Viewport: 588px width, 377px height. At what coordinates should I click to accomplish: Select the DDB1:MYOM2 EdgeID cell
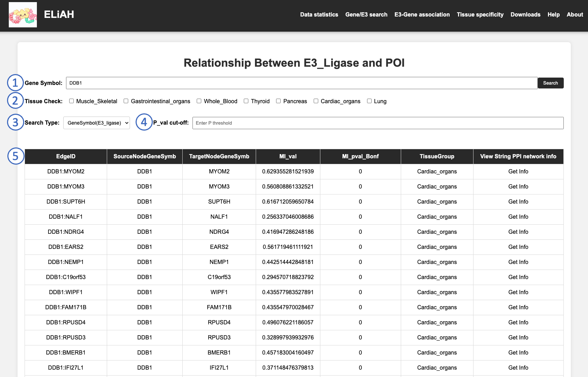[66, 172]
